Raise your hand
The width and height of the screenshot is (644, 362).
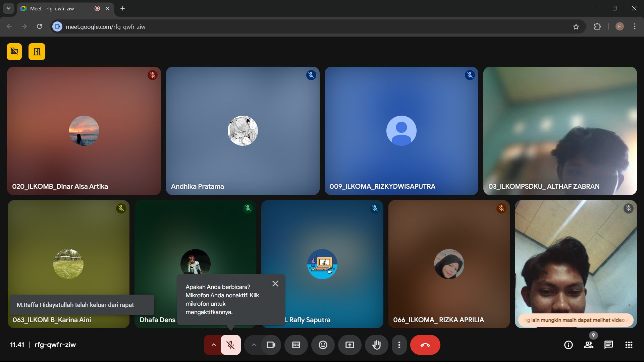tap(377, 345)
